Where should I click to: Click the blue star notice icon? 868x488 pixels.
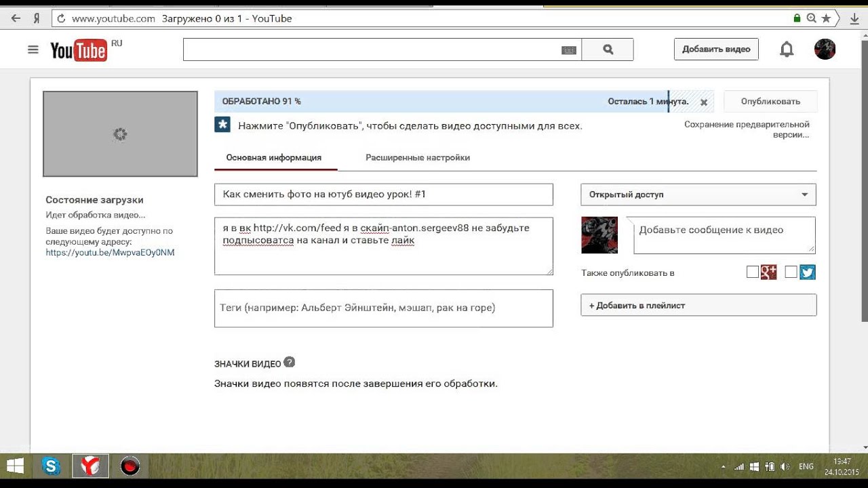pyautogui.click(x=222, y=125)
